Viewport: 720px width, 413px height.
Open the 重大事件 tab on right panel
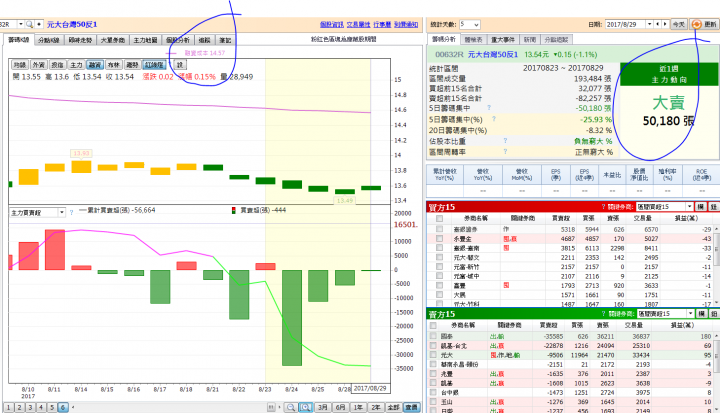click(503, 40)
